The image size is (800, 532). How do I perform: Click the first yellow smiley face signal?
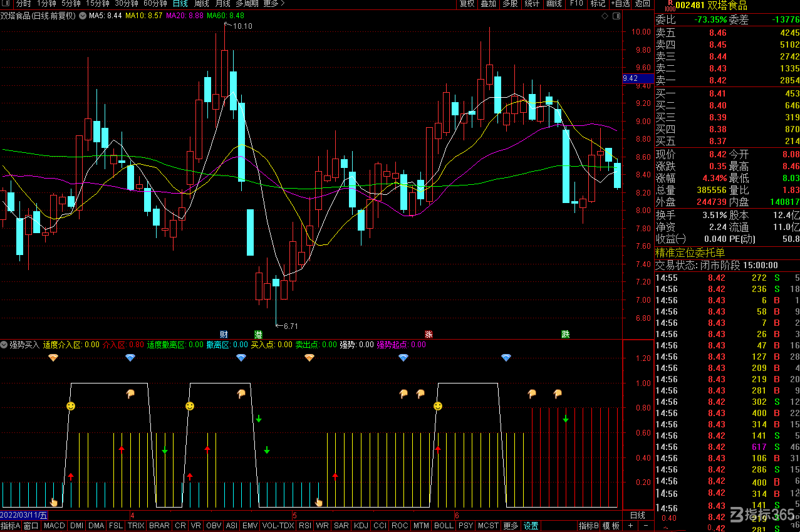click(x=71, y=406)
